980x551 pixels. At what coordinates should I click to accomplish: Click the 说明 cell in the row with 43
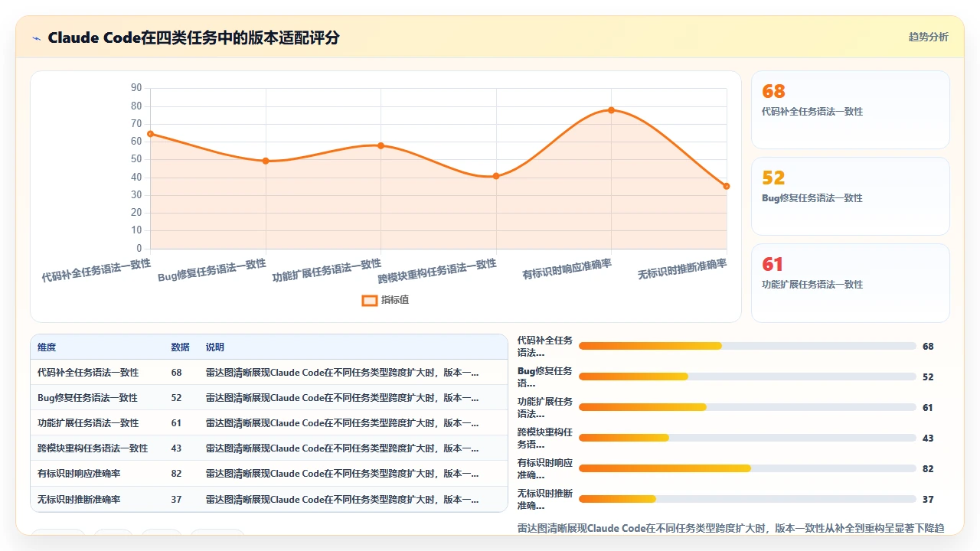pyautogui.click(x=342, y=448)
